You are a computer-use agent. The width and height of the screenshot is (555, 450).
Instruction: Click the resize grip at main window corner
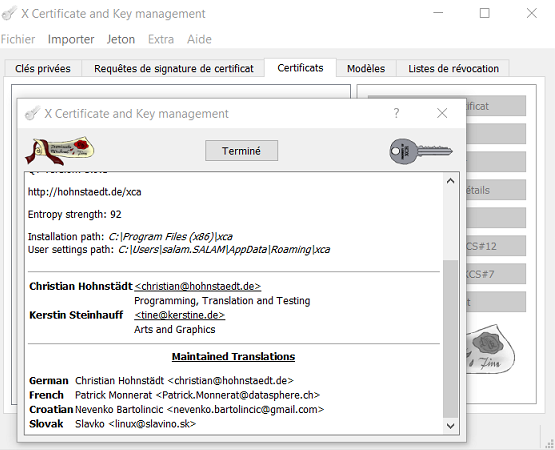[550, 444]
